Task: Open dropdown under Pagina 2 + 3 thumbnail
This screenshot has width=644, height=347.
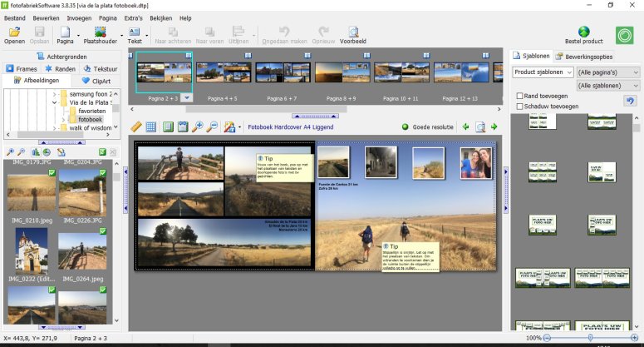Action: point(187,98)
